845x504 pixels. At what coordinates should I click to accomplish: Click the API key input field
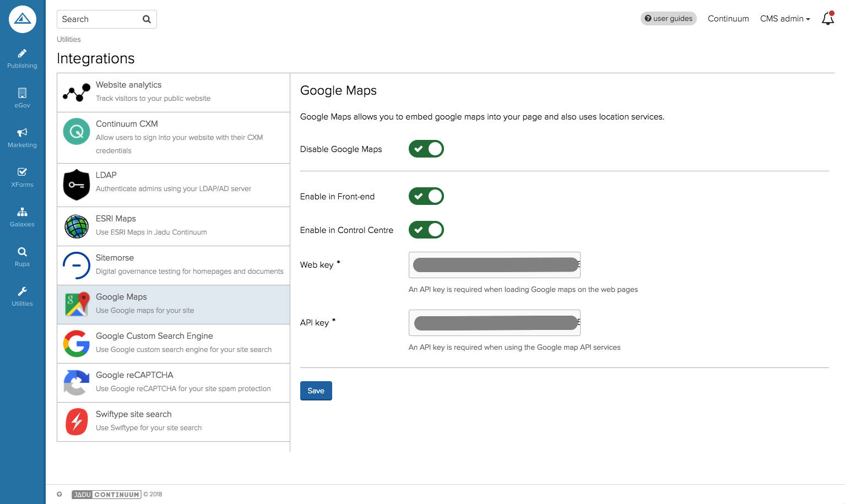coord(494,323)
